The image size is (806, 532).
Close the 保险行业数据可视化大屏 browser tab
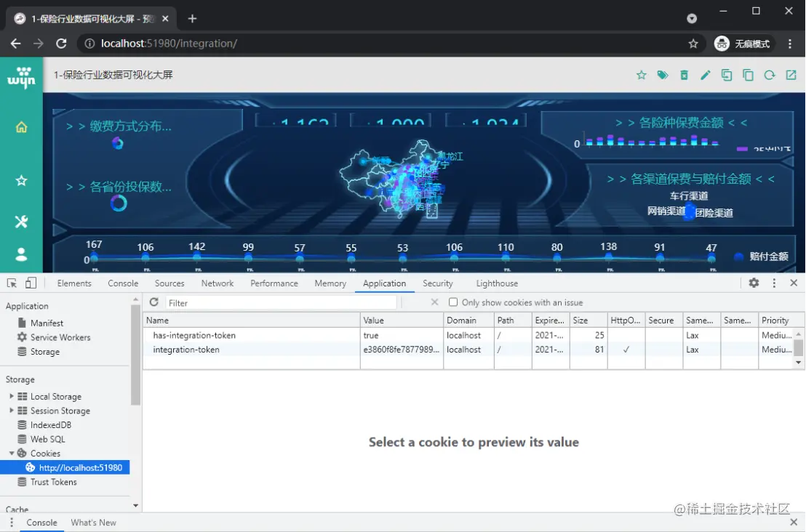pyautogui.click(x=165, y=18)
